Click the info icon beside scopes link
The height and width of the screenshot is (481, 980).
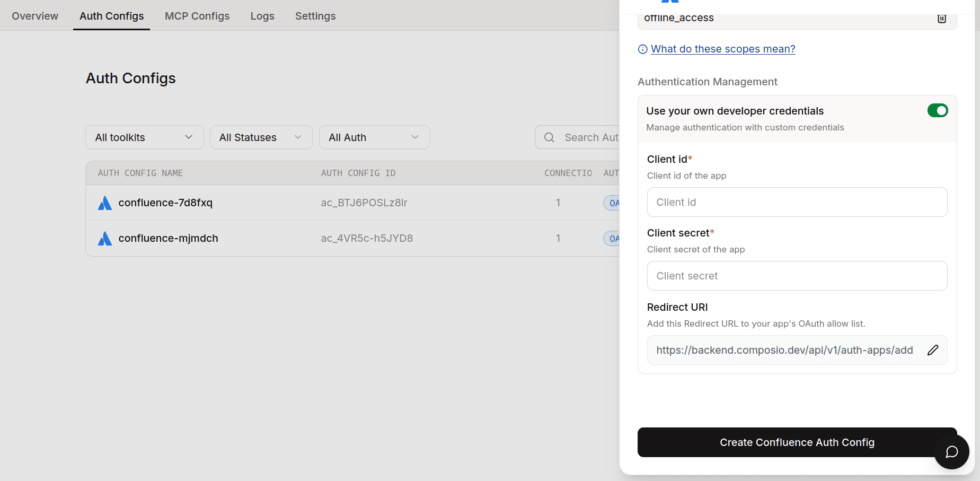(642, 49)
